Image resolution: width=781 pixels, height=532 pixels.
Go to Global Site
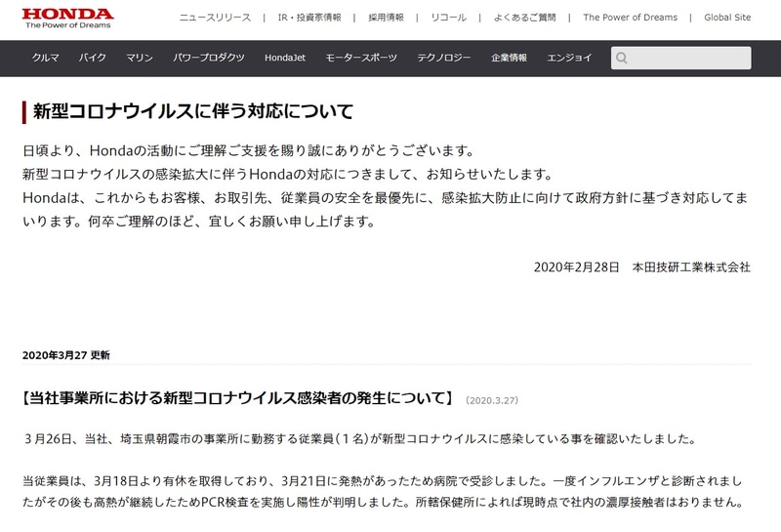727,18
